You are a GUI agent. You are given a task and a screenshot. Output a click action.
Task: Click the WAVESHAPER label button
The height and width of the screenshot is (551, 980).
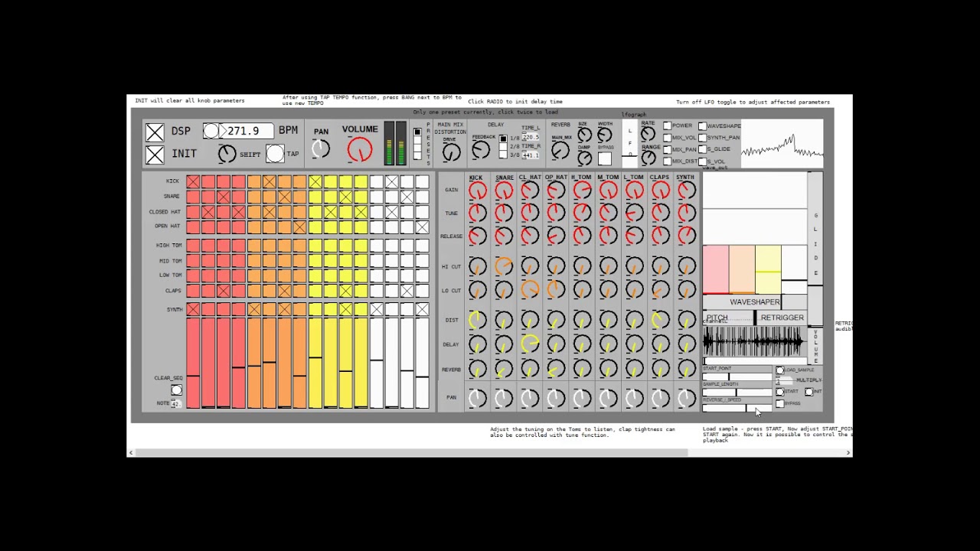point(755,302)
